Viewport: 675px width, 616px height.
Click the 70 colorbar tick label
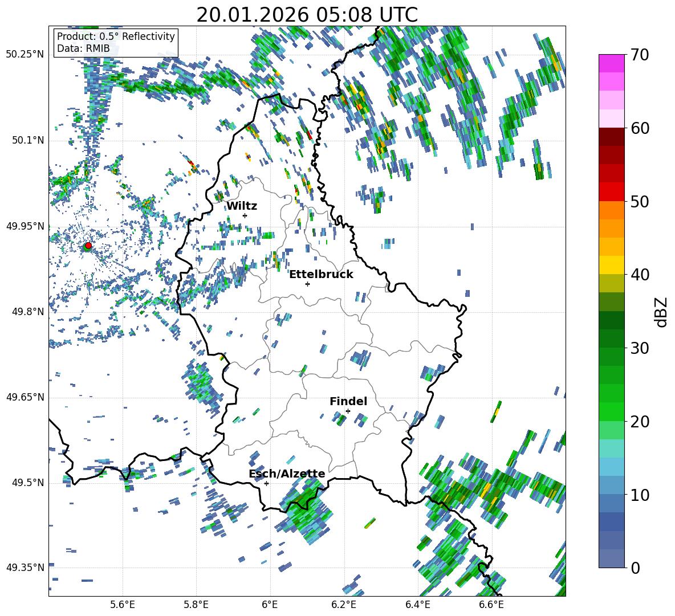(x=640, y=55)
